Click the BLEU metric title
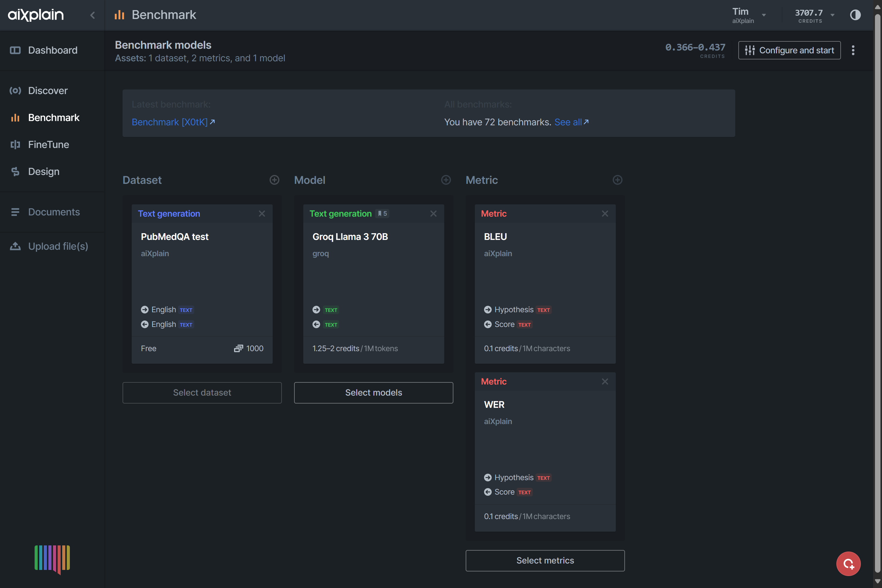The height and width of the screenshot is (588, 882). pyautogui.click(x=495, y=237)
